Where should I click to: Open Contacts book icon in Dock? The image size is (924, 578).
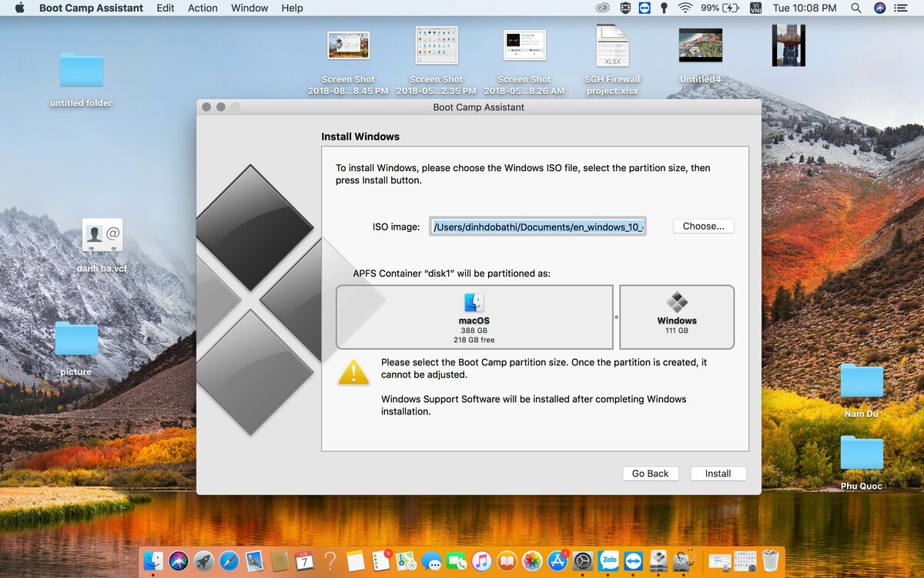[280, 560]
